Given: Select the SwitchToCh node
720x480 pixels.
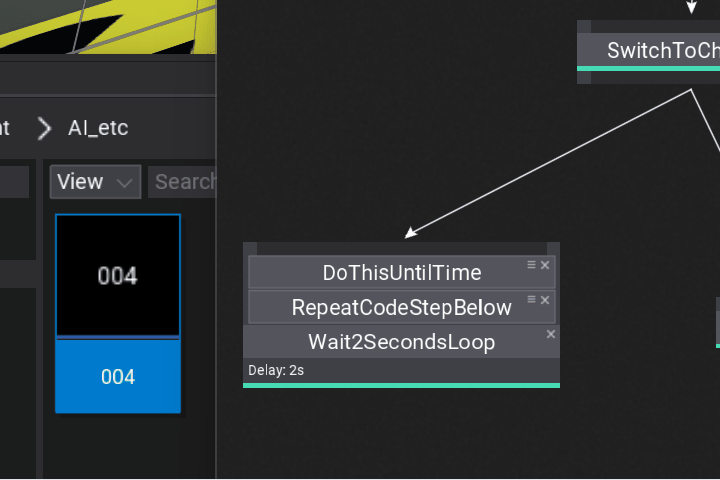Looking at the screenshot, I should tap(662, 51).
